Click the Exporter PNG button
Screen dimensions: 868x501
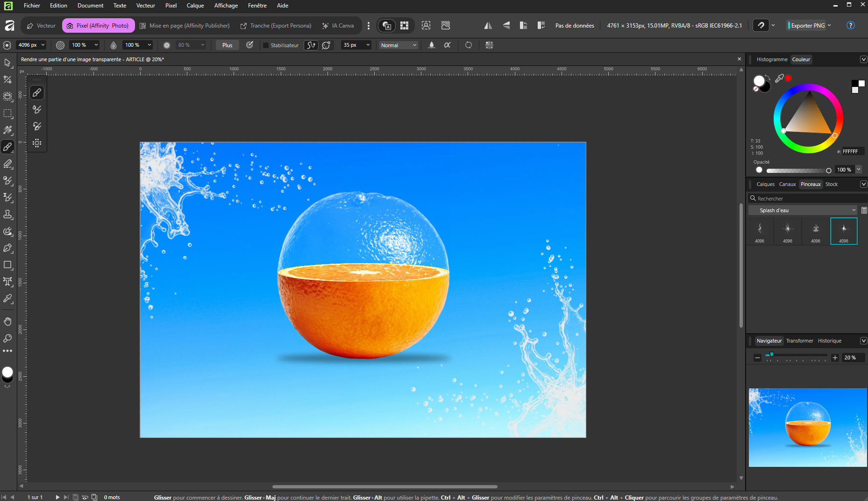coord(808,26)
